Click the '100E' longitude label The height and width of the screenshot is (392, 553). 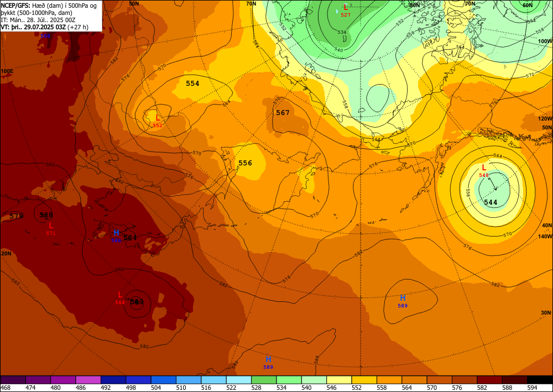[7, 71]
